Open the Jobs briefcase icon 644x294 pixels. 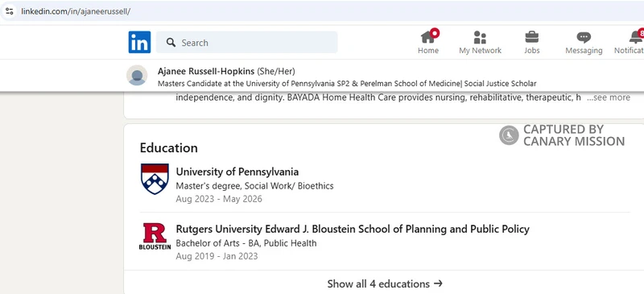point(532,37)
